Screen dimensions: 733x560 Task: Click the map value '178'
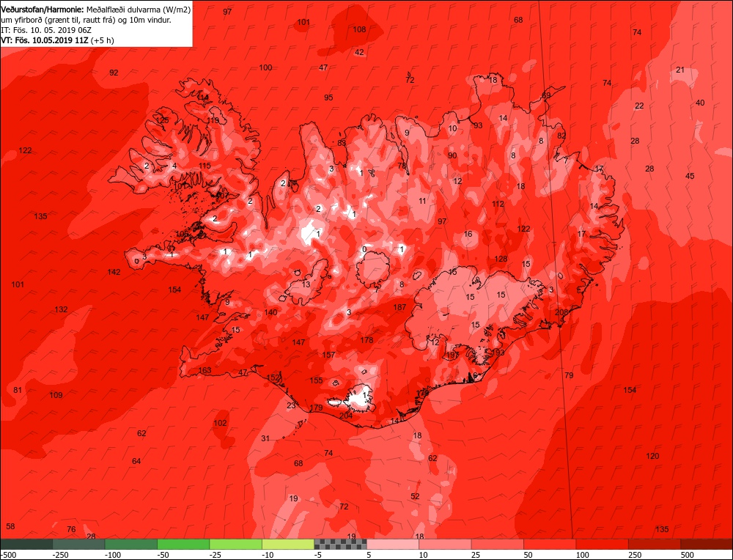click(366, 340)
